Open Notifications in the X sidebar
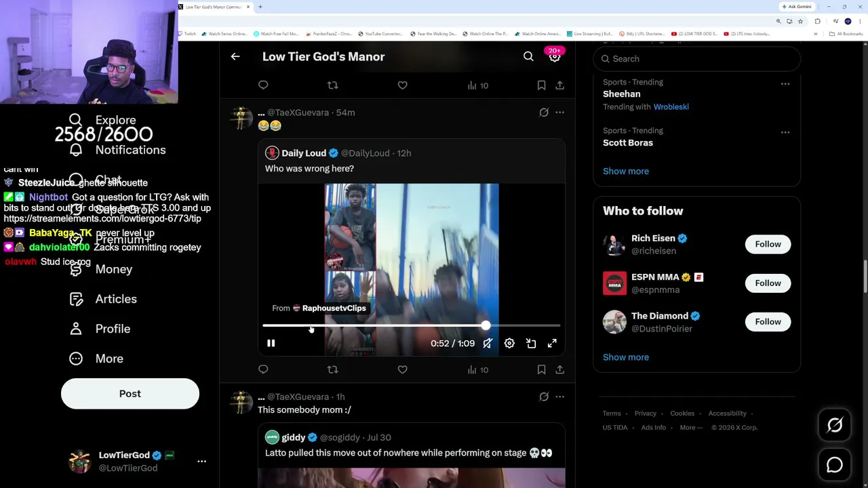Viewport: 868px width, 488px height. 118,150
